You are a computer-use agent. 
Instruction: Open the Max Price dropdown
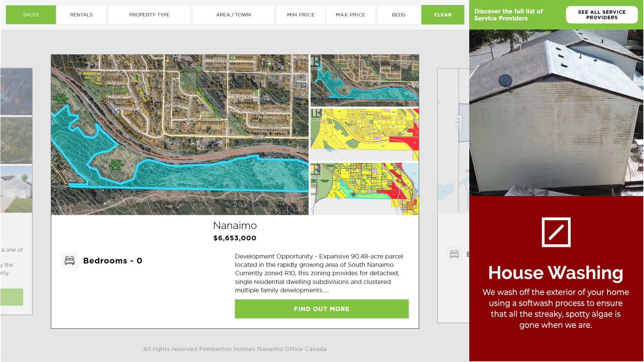click(351, 15)
